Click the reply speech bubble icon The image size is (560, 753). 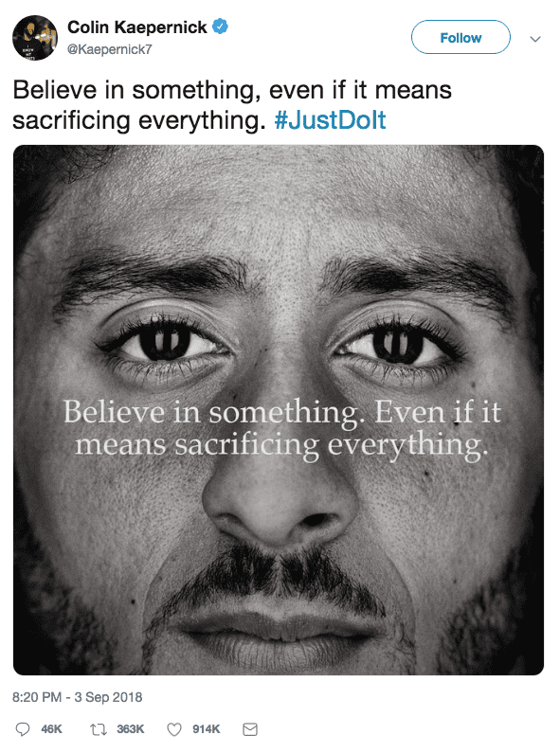23,729
